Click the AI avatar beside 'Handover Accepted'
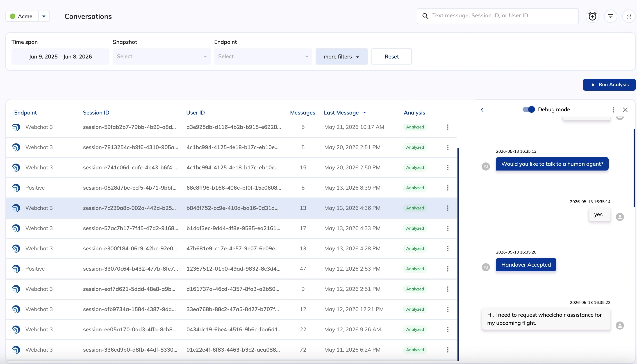This screenshot has height=364, width=637. pos(486,267)
